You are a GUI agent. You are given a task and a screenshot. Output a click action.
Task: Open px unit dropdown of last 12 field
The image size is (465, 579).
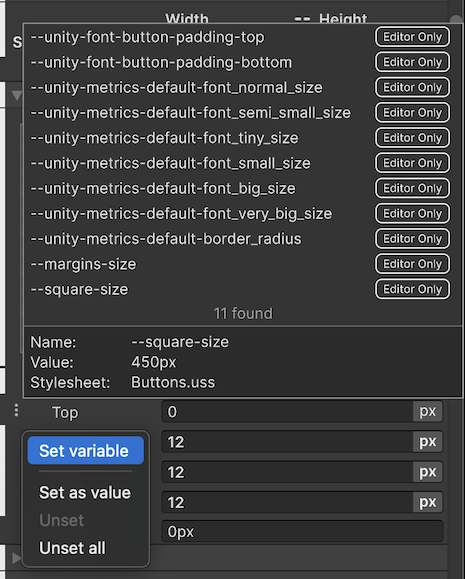coord(428,502)
